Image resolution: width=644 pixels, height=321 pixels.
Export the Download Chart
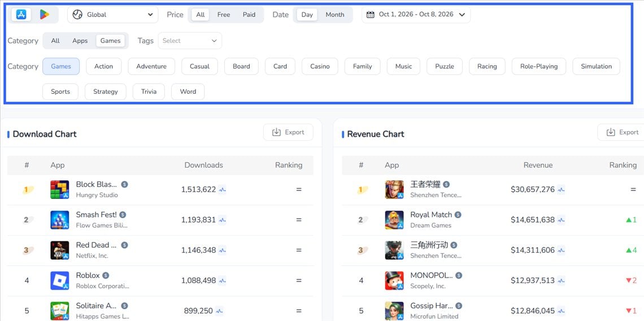(288, 132)
